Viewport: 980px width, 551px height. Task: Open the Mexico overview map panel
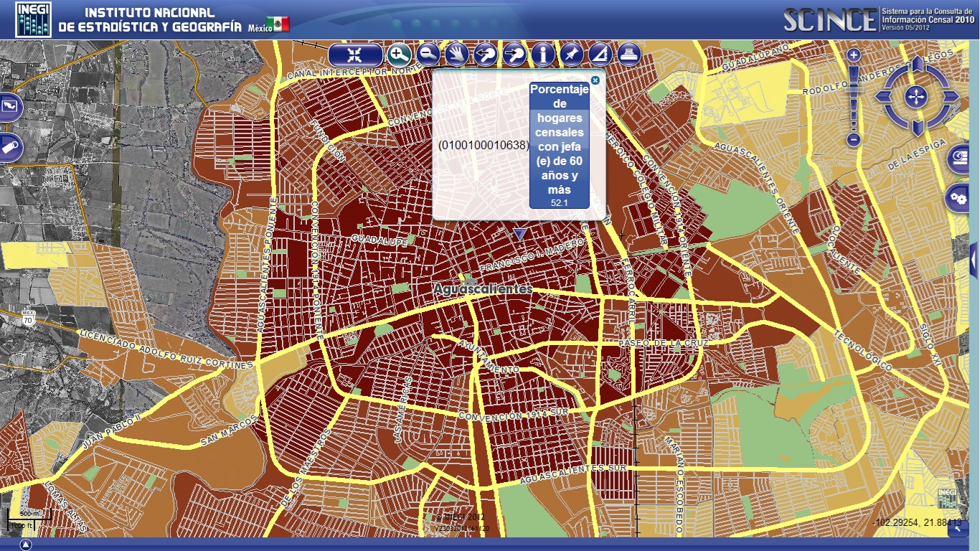coord(10,108)
